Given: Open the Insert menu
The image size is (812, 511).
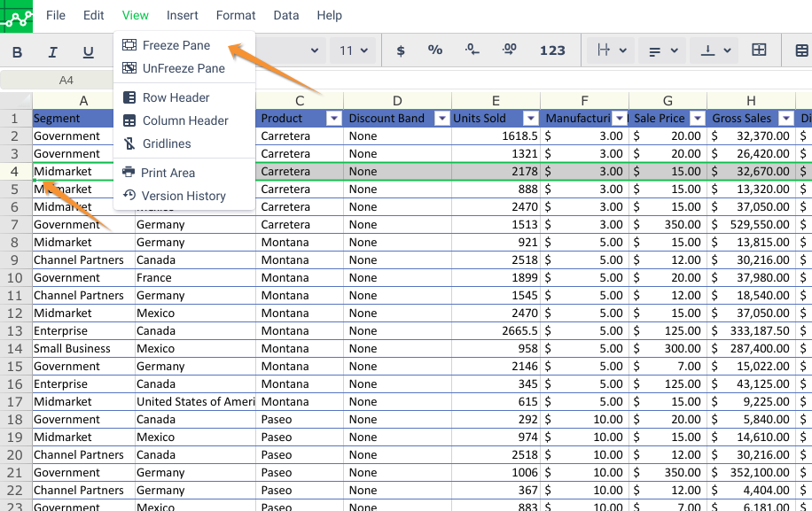Looking at the screenshot, I should click(183, 15).
